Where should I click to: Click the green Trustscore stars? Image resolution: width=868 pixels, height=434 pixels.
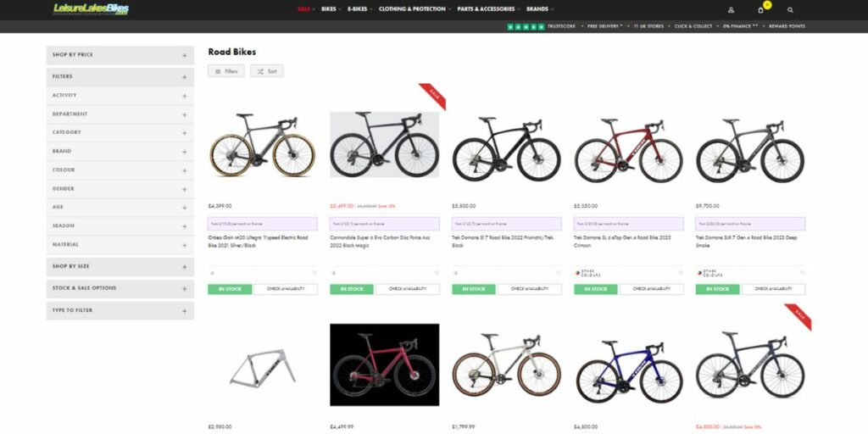[526, 26]
